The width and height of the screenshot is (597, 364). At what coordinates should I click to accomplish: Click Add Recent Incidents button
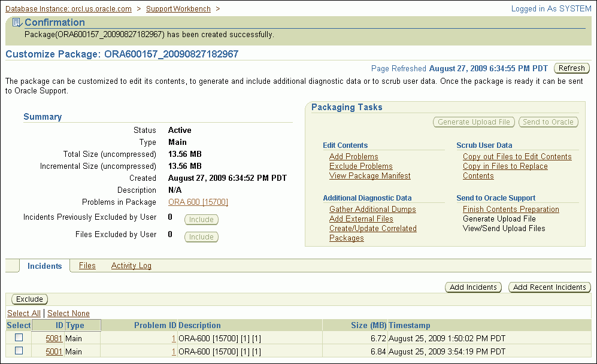pyautogui.click(x=549, y=287)
